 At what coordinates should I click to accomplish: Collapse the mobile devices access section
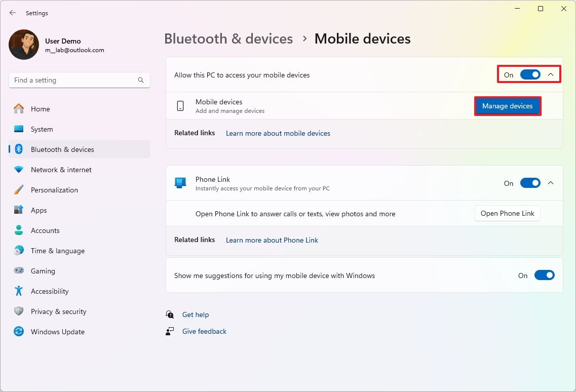(551, 74)
